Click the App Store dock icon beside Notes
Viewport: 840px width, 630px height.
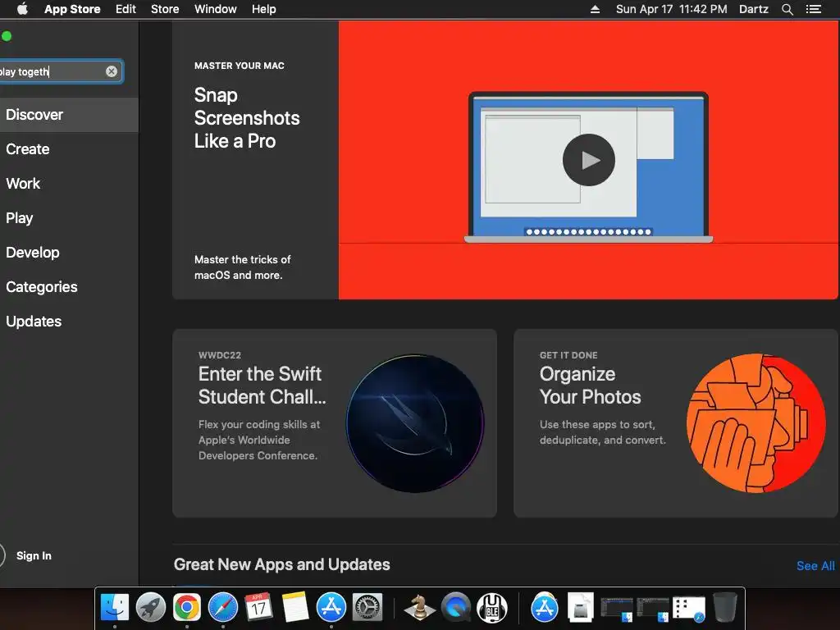click(331, 608)
